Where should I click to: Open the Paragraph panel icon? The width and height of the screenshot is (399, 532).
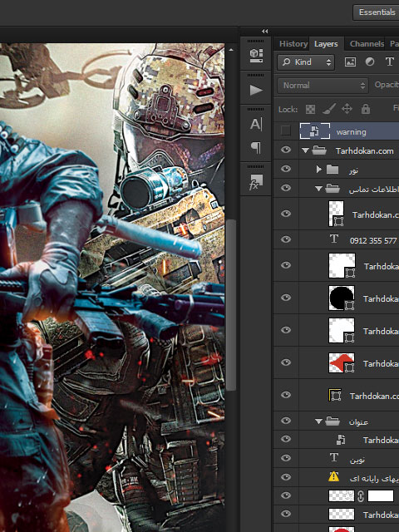(x=256, y=148)
